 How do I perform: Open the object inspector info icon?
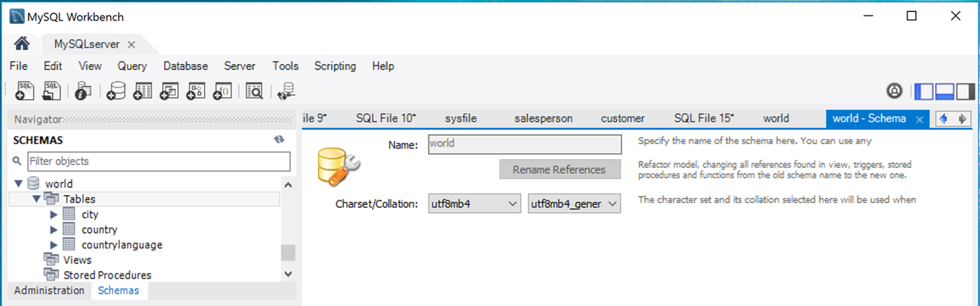coord(83,91)
